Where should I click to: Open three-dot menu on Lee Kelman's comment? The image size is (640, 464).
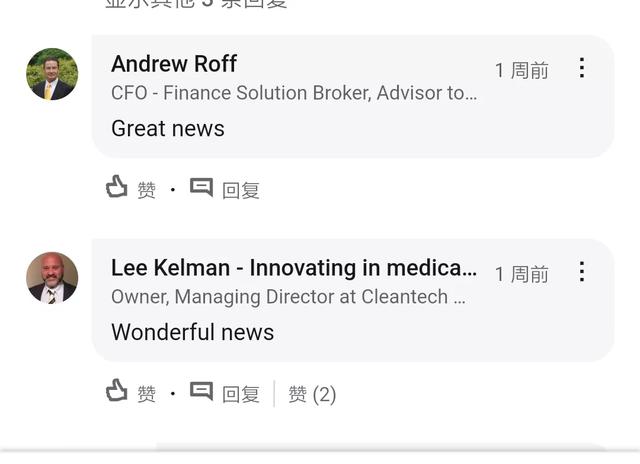tap(582, 271)
